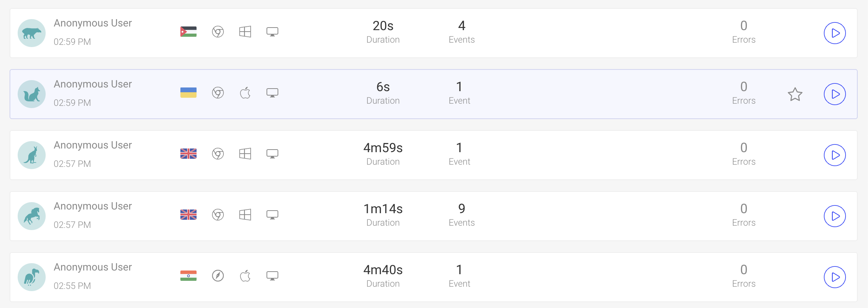The image size is (868, 308).
Task: Click the Apple OS icon in the 6s session row
Action: (x=246, y=93)
